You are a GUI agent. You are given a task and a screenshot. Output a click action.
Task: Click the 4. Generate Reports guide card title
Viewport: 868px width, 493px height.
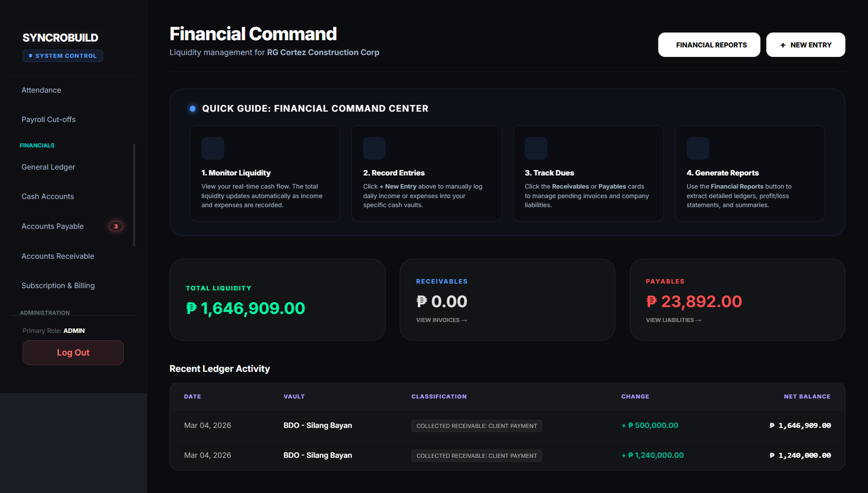(x=723, y=173)
